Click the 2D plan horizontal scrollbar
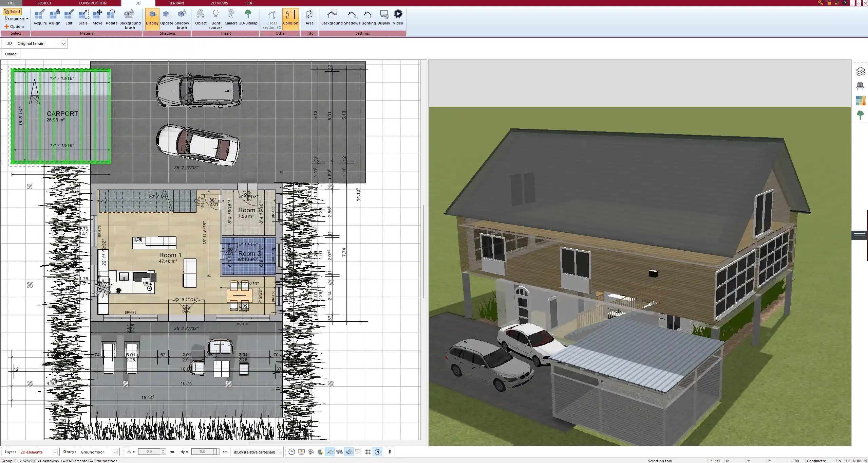Image resolution: width=868 pixels, height=463 pixels. (x=290, y=443)
